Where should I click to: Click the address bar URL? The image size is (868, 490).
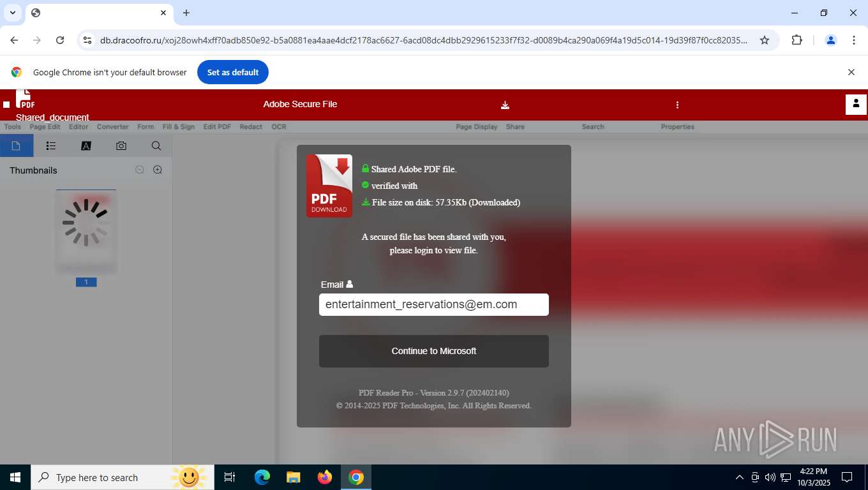(x=424, y=40)
